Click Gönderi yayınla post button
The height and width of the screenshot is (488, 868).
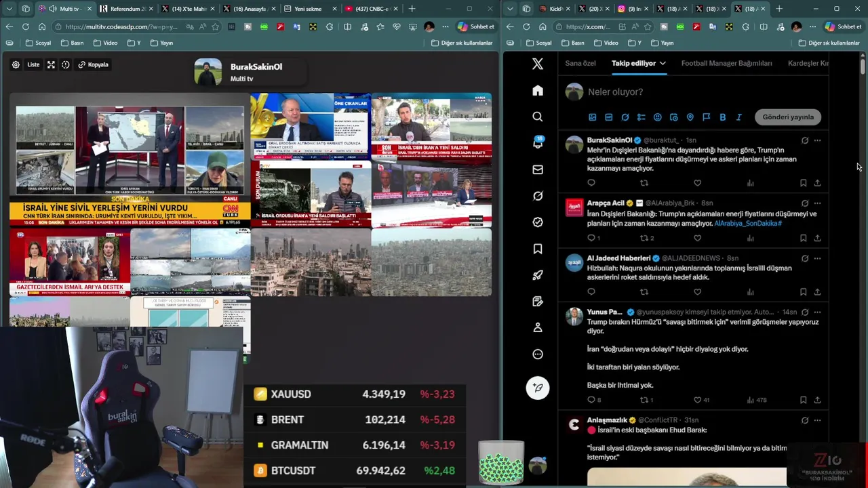788,117
